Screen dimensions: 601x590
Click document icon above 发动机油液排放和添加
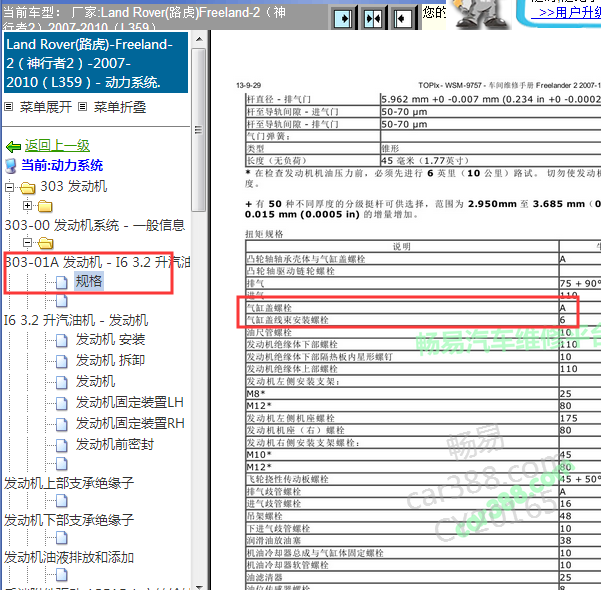click(62, 538)
